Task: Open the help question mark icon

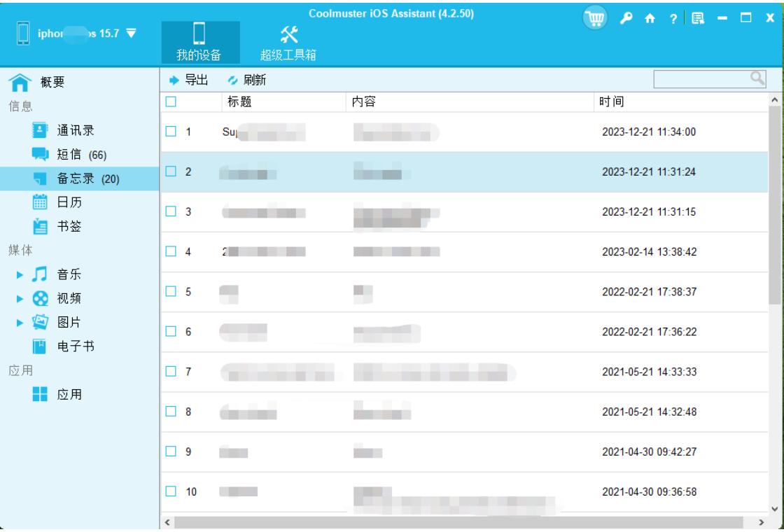Action: pos(673,19)
